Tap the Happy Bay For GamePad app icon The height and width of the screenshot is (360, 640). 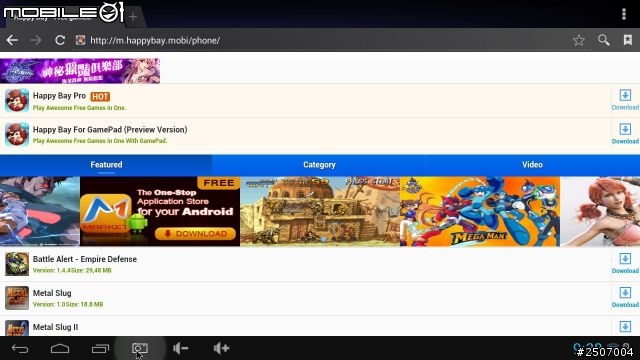pos(17,134)
